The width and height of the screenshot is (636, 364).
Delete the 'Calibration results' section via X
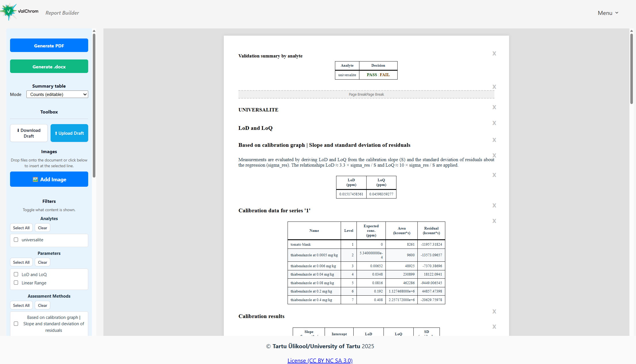point(494,311)
